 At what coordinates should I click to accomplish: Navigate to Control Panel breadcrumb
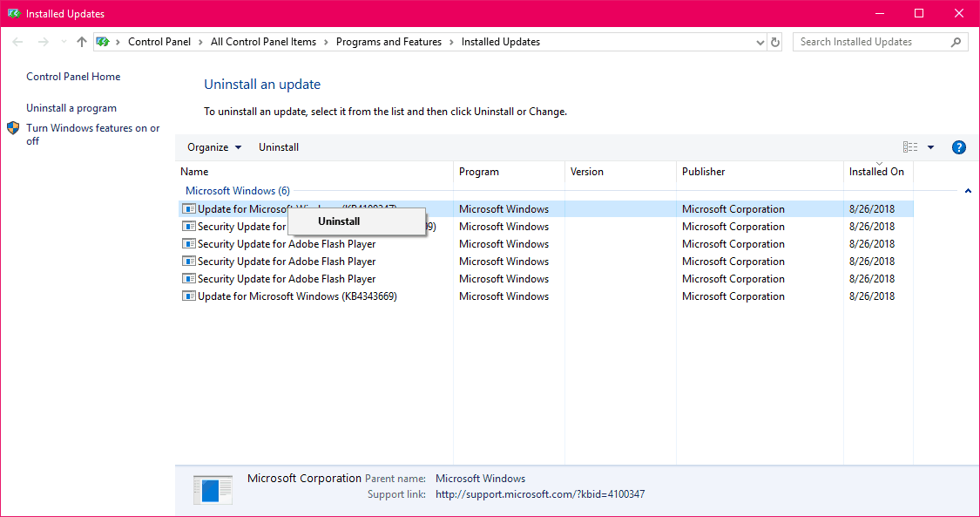[159, 42]
